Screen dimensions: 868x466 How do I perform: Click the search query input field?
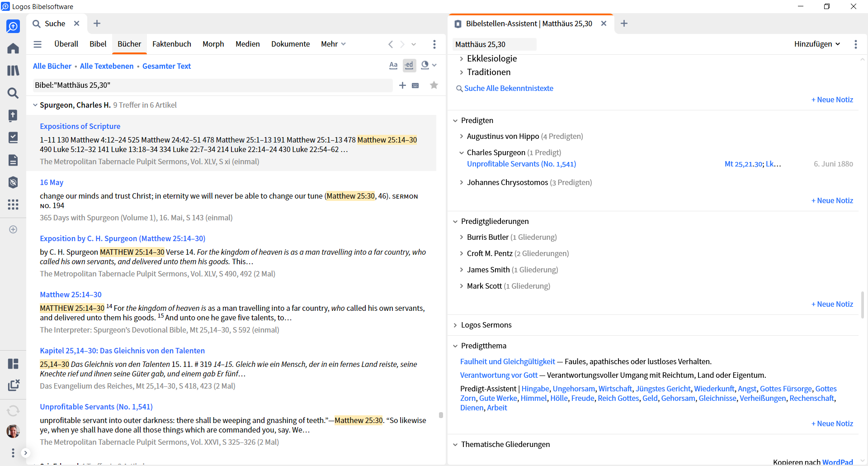pyautogui.click(x=212, y=85)
